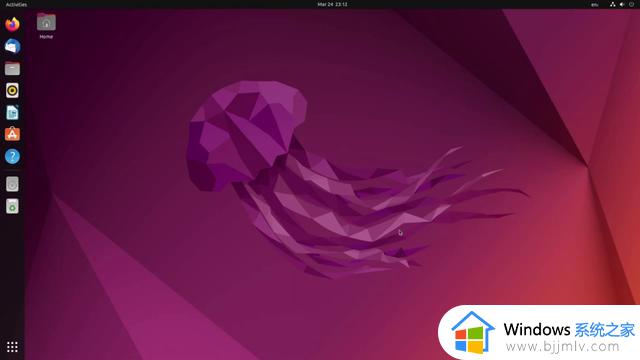The image size is (640, 360).
Task: Open the Trash in the dock
Action: tap(12, 206)
